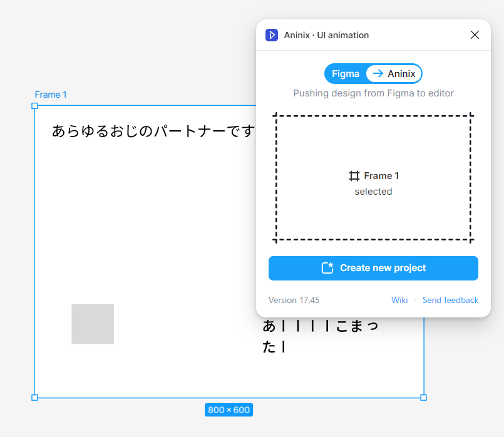
Task: Click the bottom-right resize handle of Frame 1
Action: coord(424,398)
